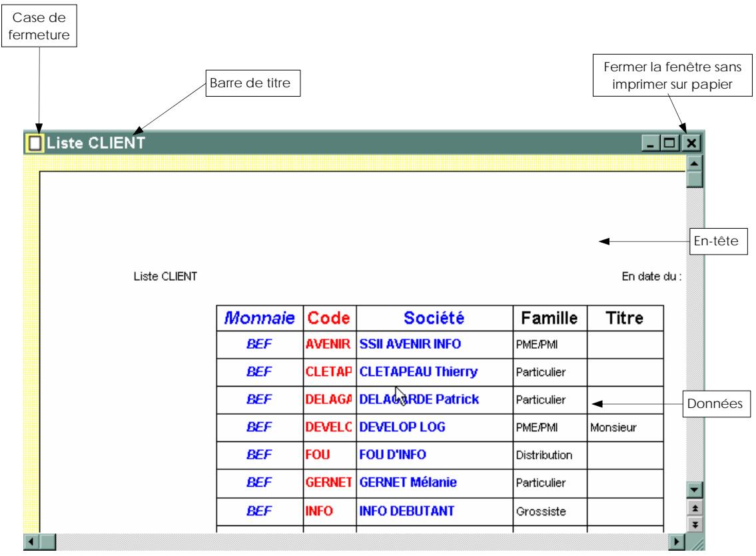Click the next page double-arrow button
The image size is (756, 556).
(694, 525)
